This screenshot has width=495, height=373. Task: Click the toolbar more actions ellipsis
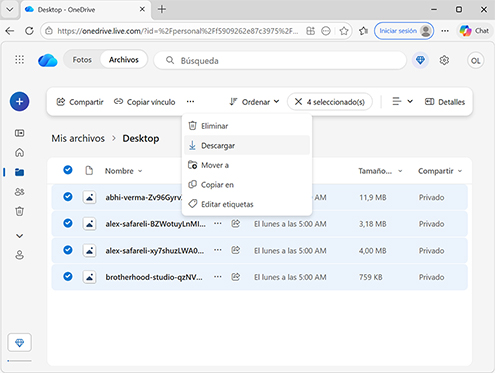(190, 102)
